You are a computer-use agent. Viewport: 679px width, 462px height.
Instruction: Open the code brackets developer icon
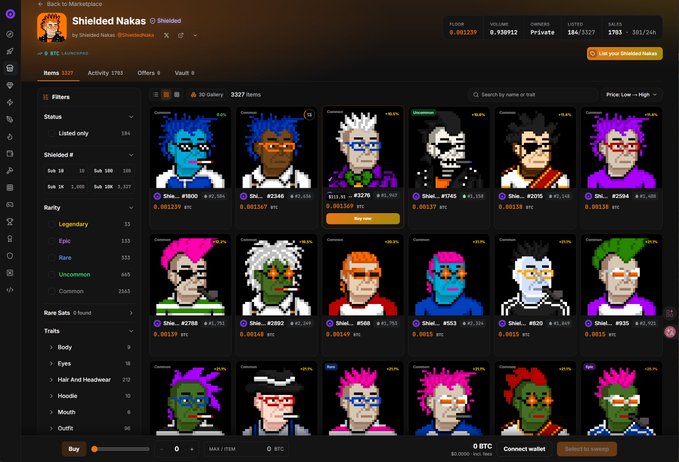pyautogui.click(x=10, y=290)
